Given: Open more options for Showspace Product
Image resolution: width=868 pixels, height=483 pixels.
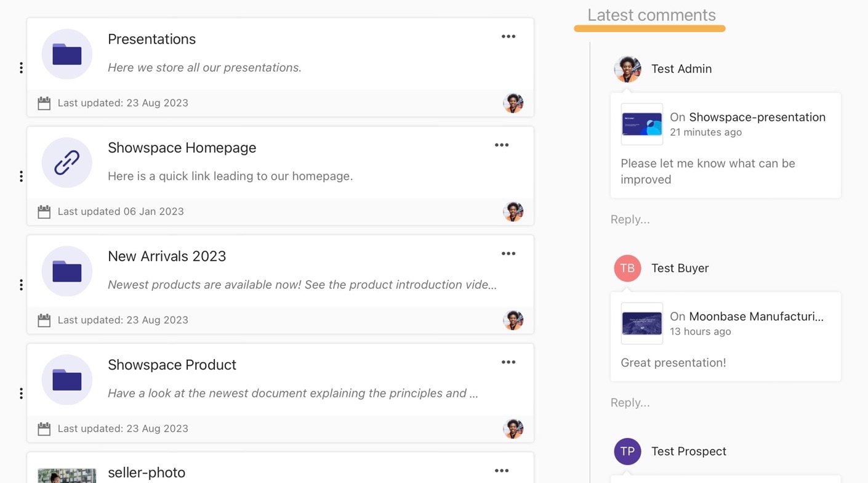Looking at the screenshot, I should click(x=508, y=362).
